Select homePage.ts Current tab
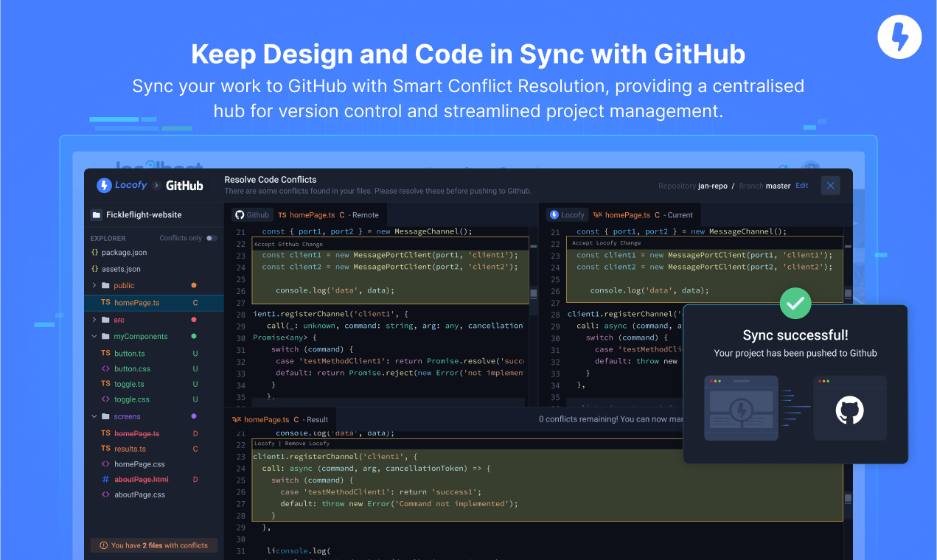This screenshot has width=937, height=560. click(x=643, y=215)
